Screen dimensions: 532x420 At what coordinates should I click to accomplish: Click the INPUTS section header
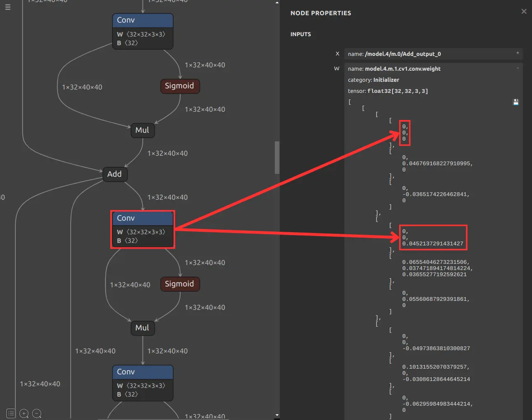pyautogui.click(x=301, y=34)
